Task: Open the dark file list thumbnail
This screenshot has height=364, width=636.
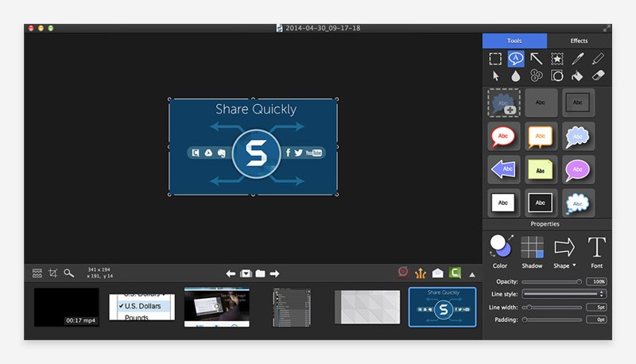Action: click(x=292, y=308)
